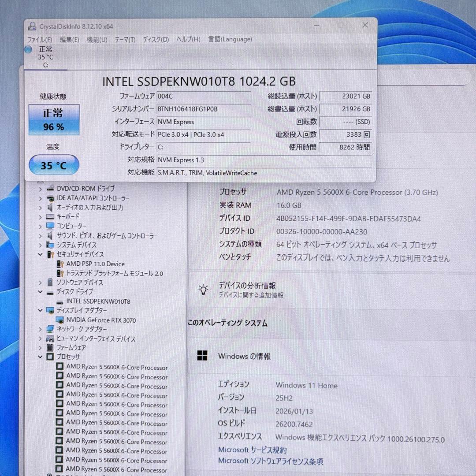Click the デバイスの分析情報 lightbulb icon
Screen dimensions: 476x476
203,289
